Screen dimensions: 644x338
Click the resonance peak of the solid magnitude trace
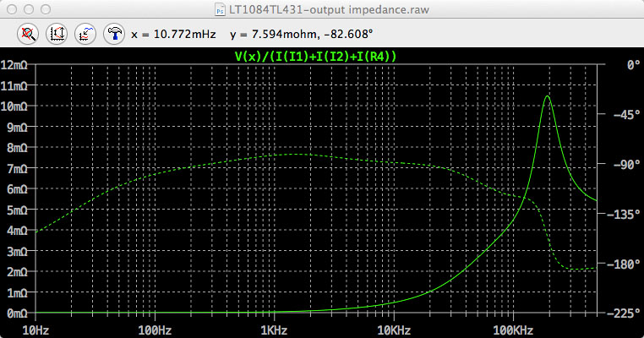pos(547,96)
